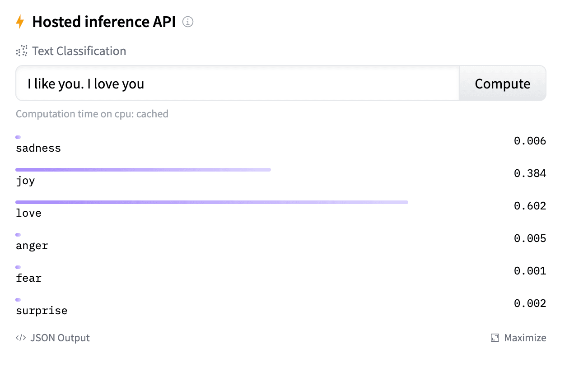Click the Maximize text link
Screen dimensions: 588x372
[x=525, y=338]
